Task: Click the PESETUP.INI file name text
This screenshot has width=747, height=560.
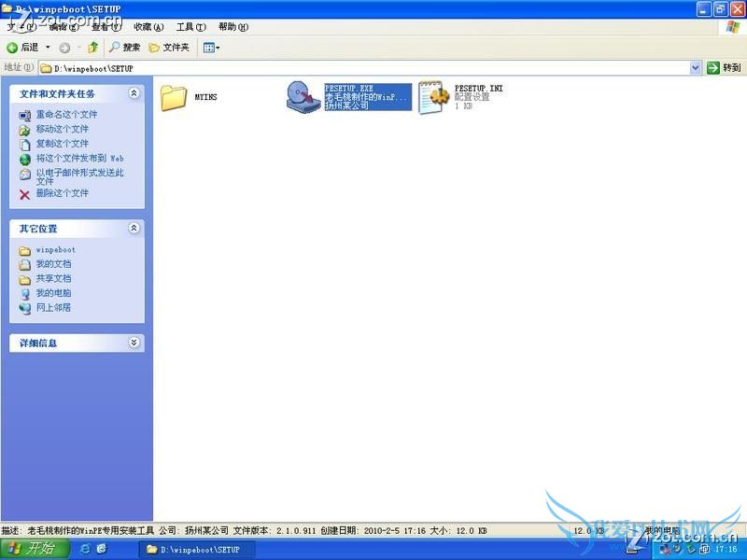Action: click(478, 88)
